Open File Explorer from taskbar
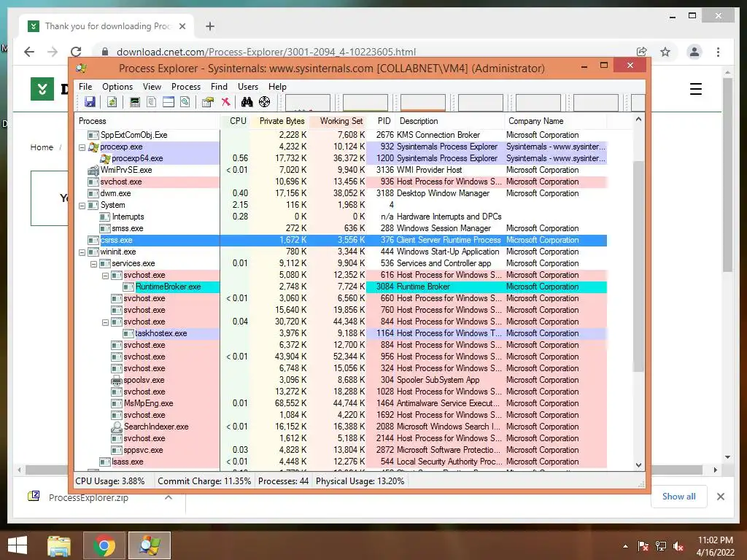This screenshot has height=560, width=747. [x=59, y=545]
